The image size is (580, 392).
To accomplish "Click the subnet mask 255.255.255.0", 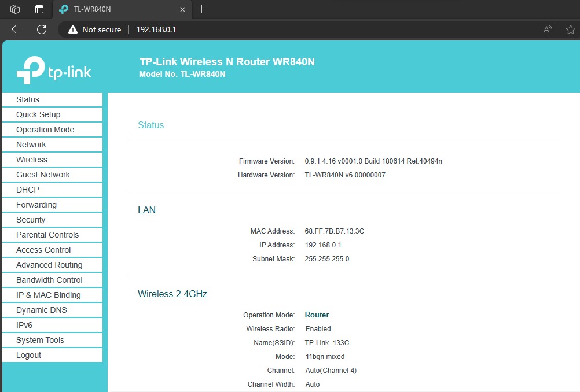I will coord(327,259).
